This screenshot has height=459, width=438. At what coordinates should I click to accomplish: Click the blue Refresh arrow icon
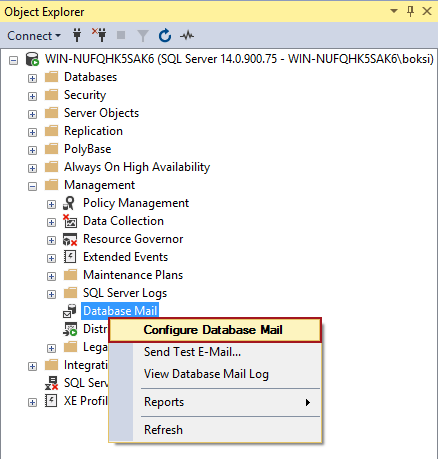165,36
